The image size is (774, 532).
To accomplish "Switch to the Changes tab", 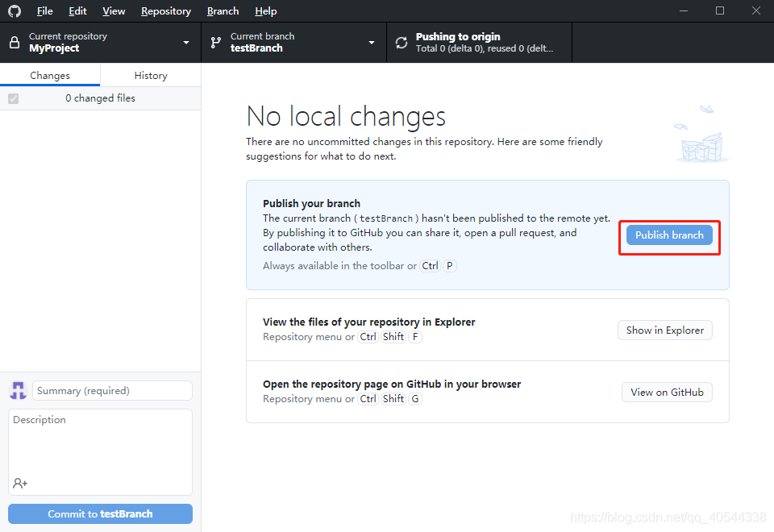I will 50,75.
